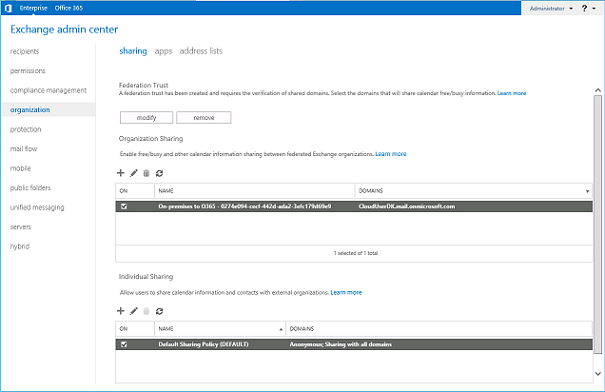Click the remove federation trust button
This screenshot has height=392, width=605.
pyautogui.click(x=204, y=118)
